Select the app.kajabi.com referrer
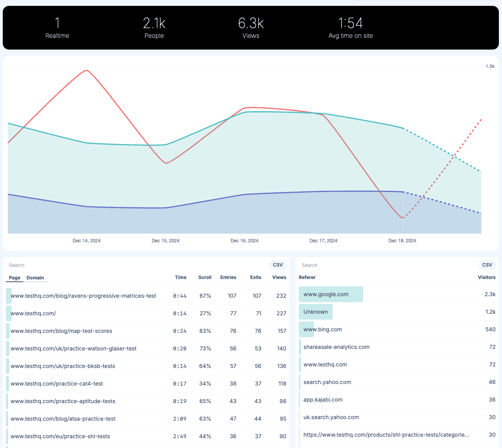Screen dimensions: 502x448 coord(323,399)
